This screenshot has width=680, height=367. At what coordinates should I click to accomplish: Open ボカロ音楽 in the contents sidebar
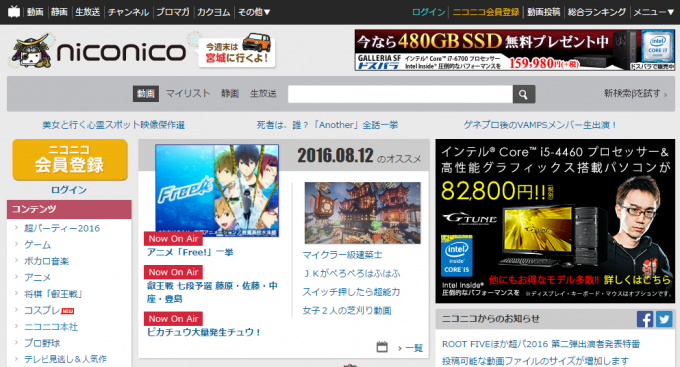46,261
